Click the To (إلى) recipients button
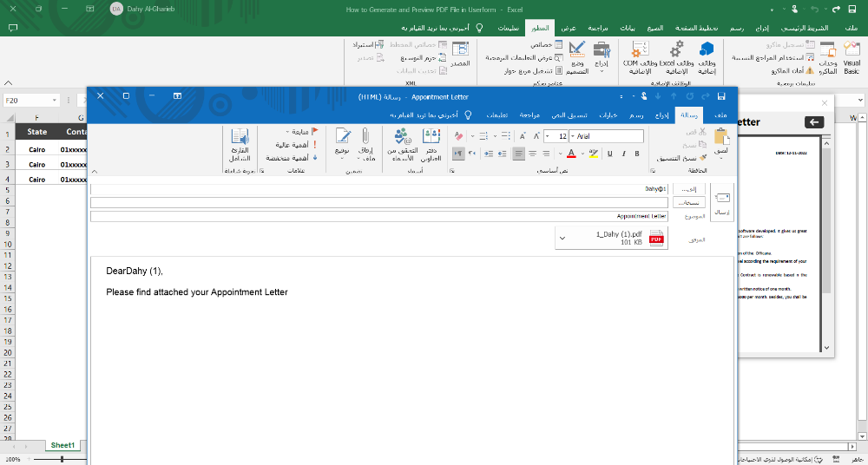The width and height of the screenshot is (868, 465). tap(689, 189)
